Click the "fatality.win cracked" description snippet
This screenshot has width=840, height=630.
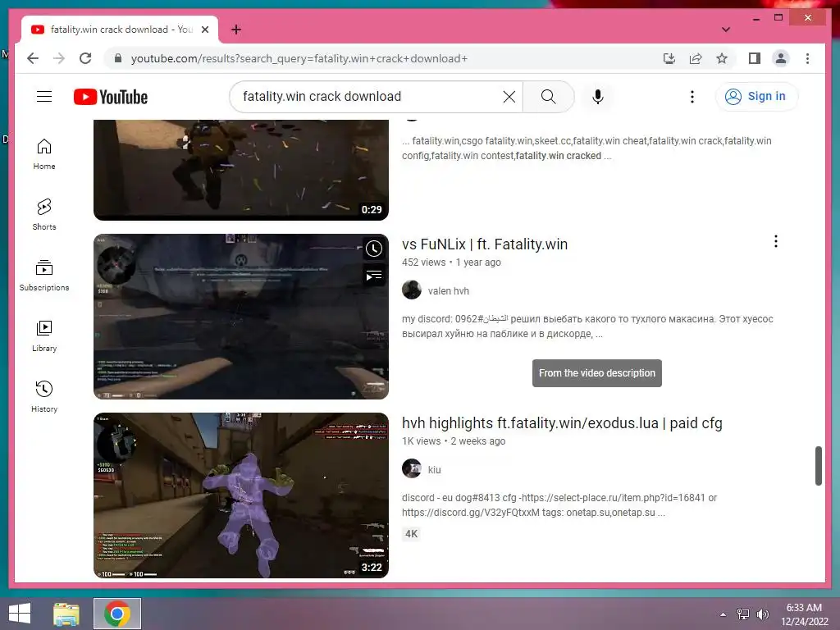tap(558, 156)
